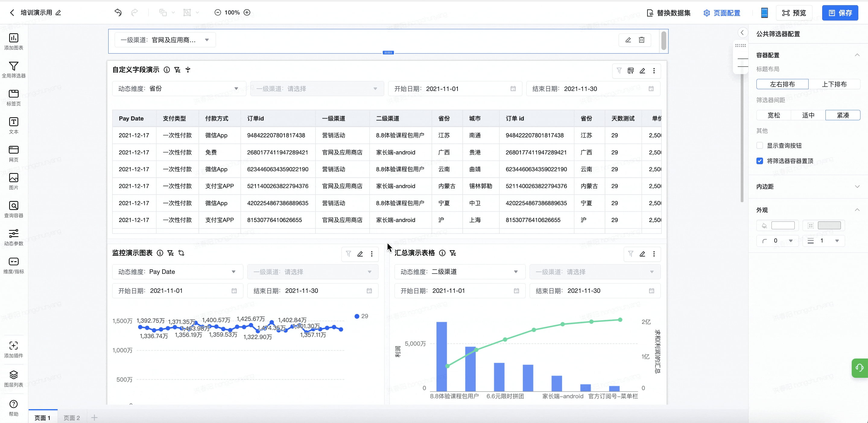Undo the last action

click(x=118, y=12)
